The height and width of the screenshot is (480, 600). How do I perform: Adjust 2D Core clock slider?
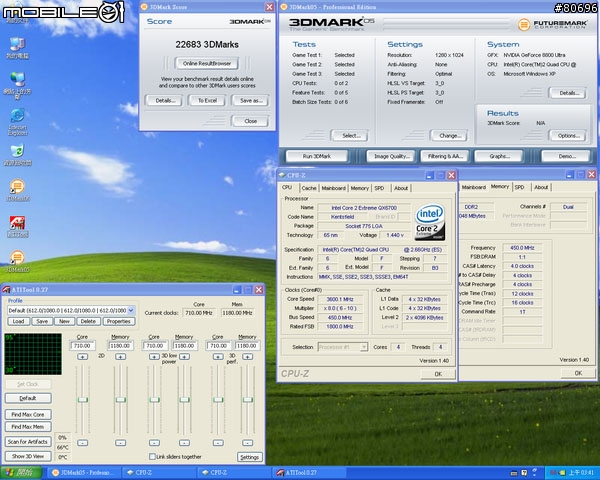[82, 400]
